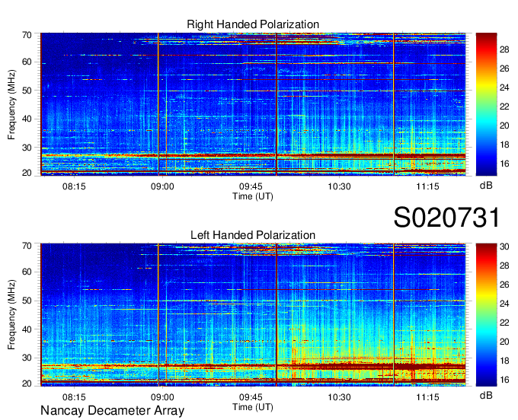Viewport: 518px width, 420px height.
Task: Click the 26 label on top color bar
Action: pyautogui.click(x=504, y=68)
